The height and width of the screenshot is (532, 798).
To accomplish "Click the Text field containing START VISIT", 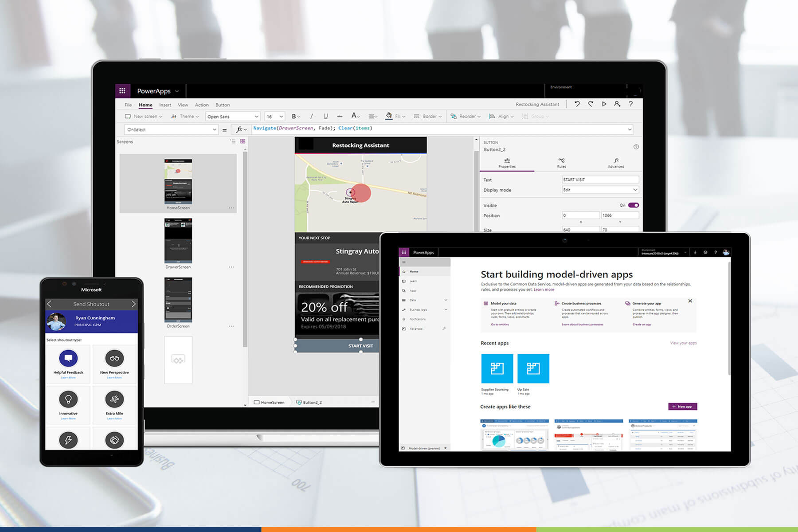I will coord(600,180).
